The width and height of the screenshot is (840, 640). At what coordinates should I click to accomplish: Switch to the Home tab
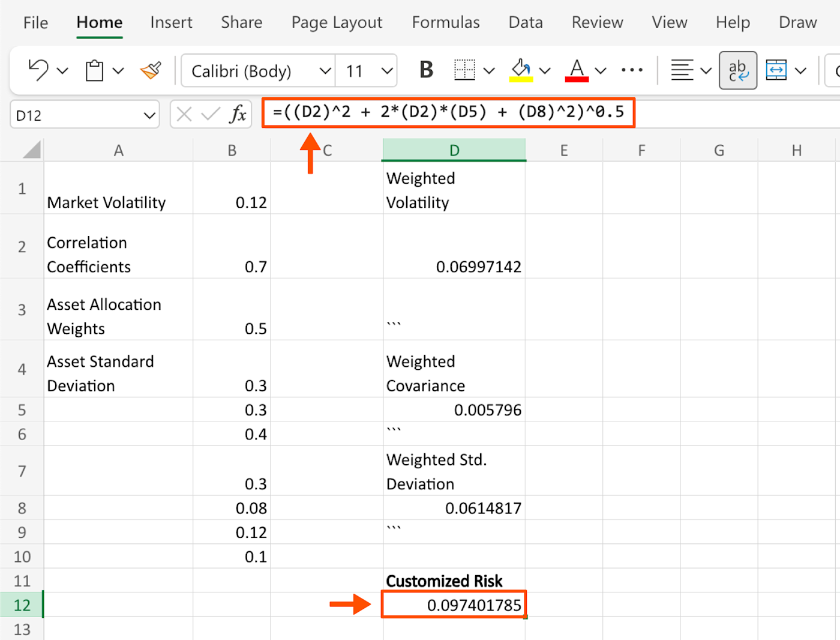tap(100, 23)
